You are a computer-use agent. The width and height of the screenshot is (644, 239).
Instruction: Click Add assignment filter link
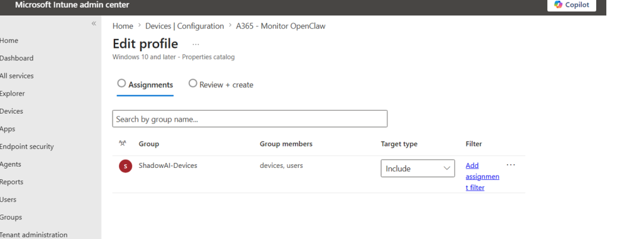click(482, 177)
